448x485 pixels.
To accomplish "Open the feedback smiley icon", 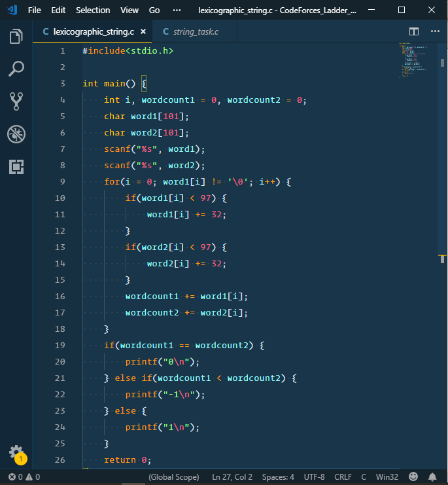I will pyautogui.click(x=413, y=477).
